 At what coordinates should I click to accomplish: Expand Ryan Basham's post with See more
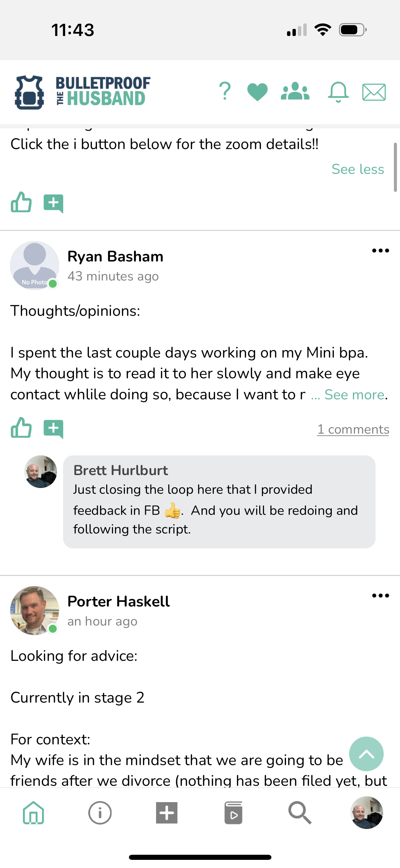[354, 395]
